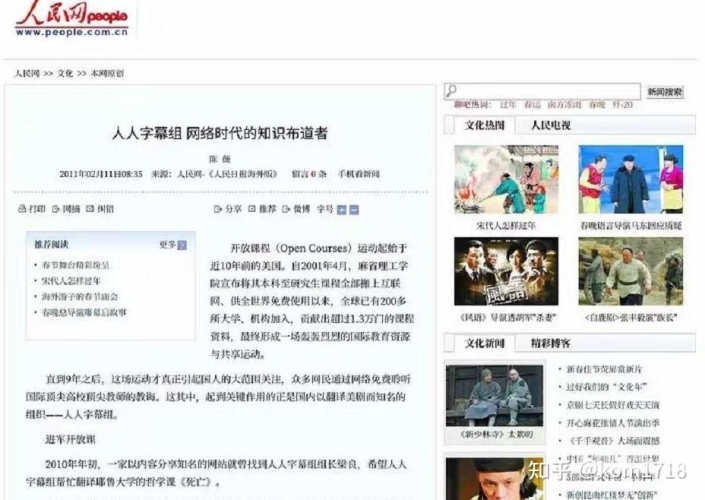The height and width of the screenshot is (500, 705).
Task: Open news item 开心麻花推情人节演出季
Action: [613, 423]
